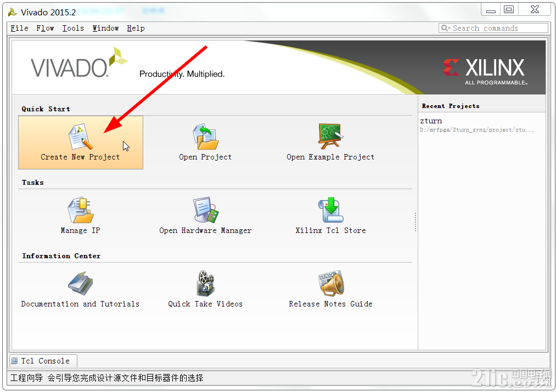
Task: Maximize the Vivado window
Action: tap(509, 9)
